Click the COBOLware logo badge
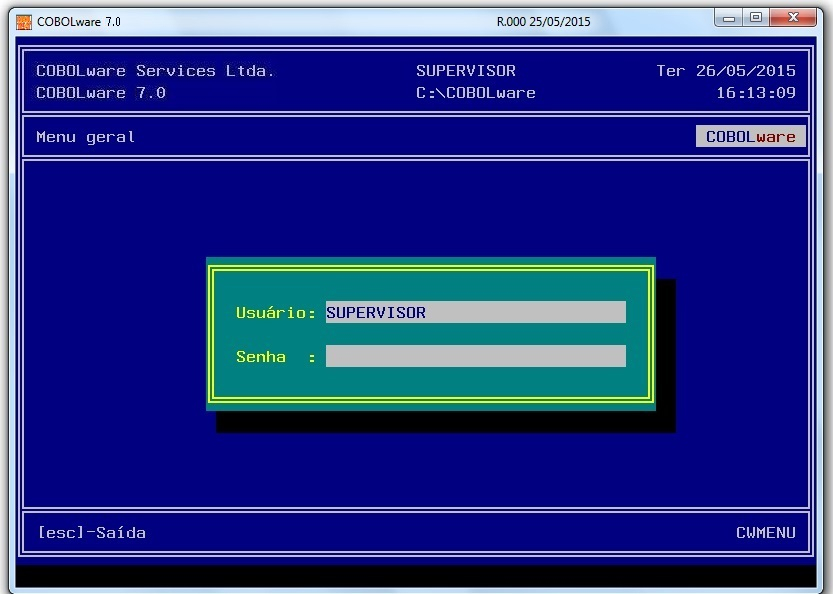Screen dimensions: 833x594 [751, 137]
